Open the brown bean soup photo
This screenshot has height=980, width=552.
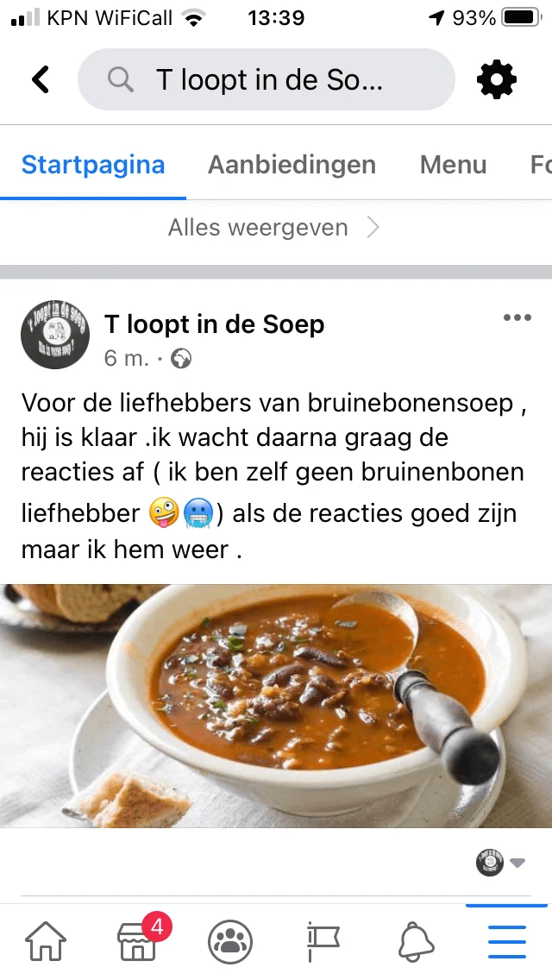(276, 706)
